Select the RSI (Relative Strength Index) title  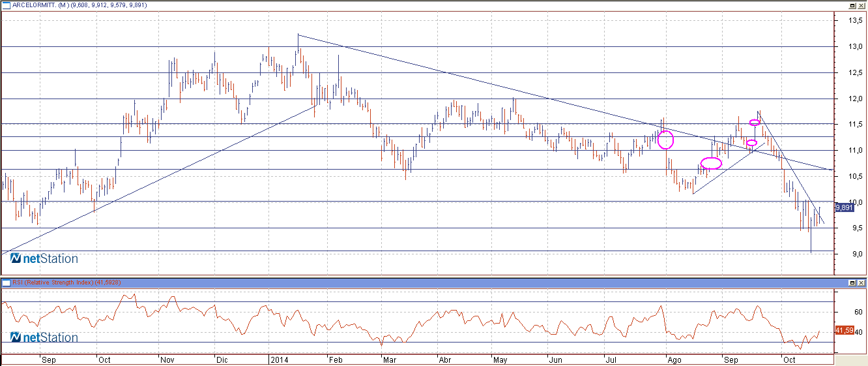coord(53,282)
